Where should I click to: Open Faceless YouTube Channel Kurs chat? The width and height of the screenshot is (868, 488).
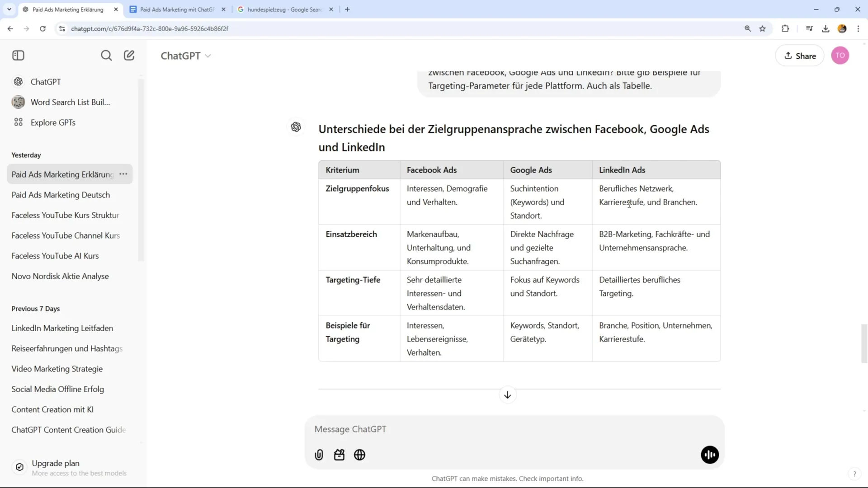pos(70,235)
